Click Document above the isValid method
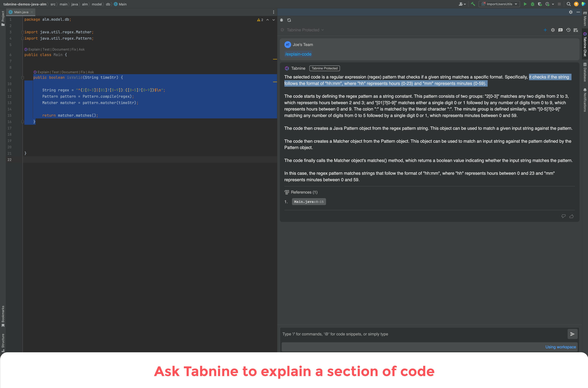Screen dimensions: 588x388 (x=70, y=72)
